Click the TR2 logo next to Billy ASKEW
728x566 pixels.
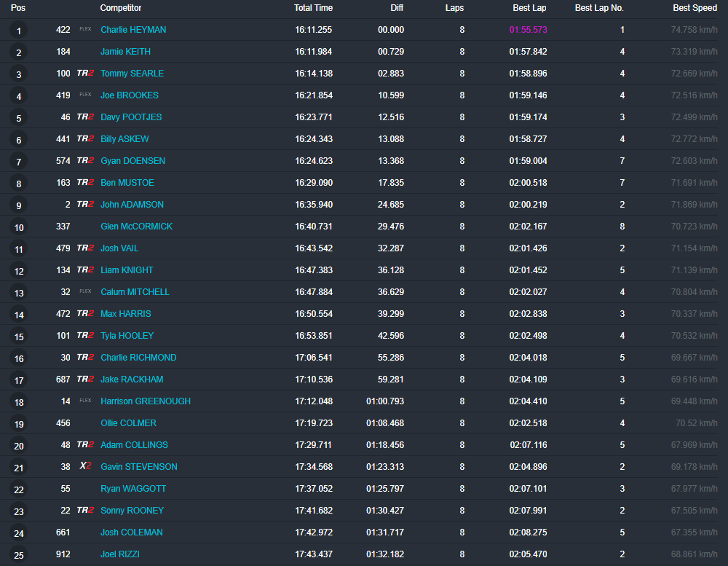[x=85, y=139]
